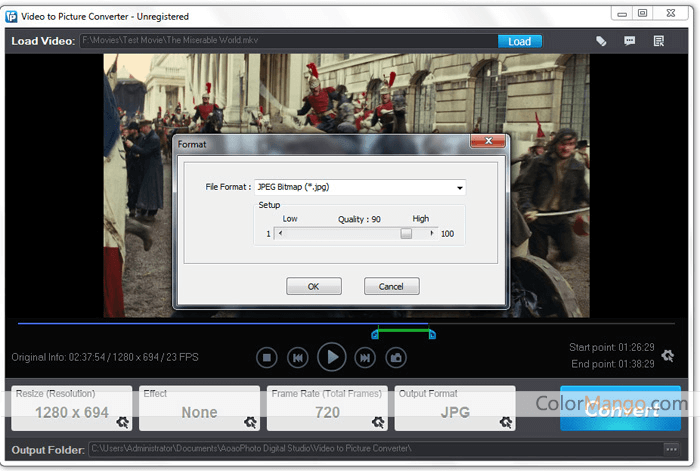Skip to the next frame

point(366,357)
